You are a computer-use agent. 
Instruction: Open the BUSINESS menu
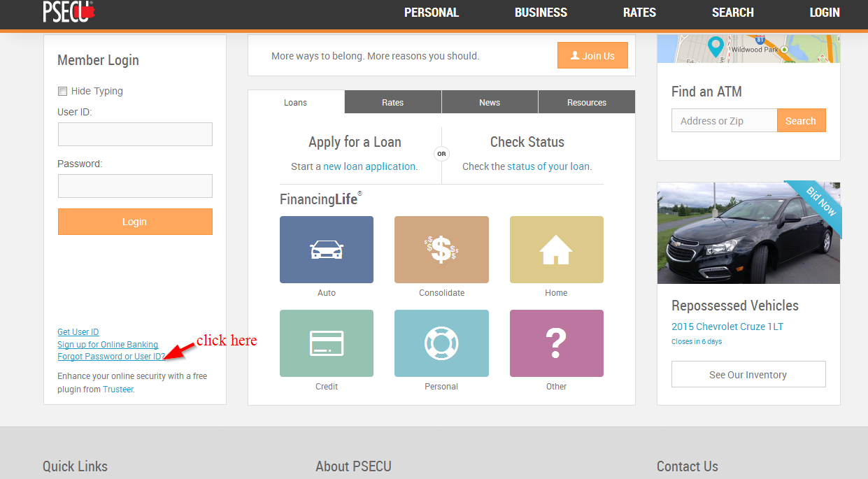pos(541,13)
